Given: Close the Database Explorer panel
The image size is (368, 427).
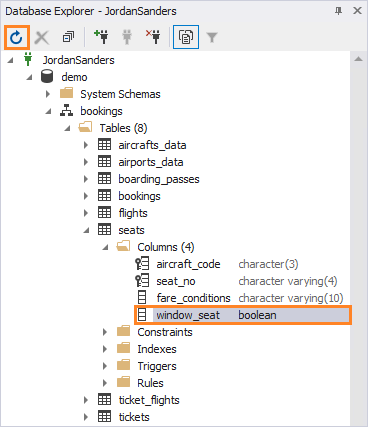Looking at the screenshot, I should (357, 11).
